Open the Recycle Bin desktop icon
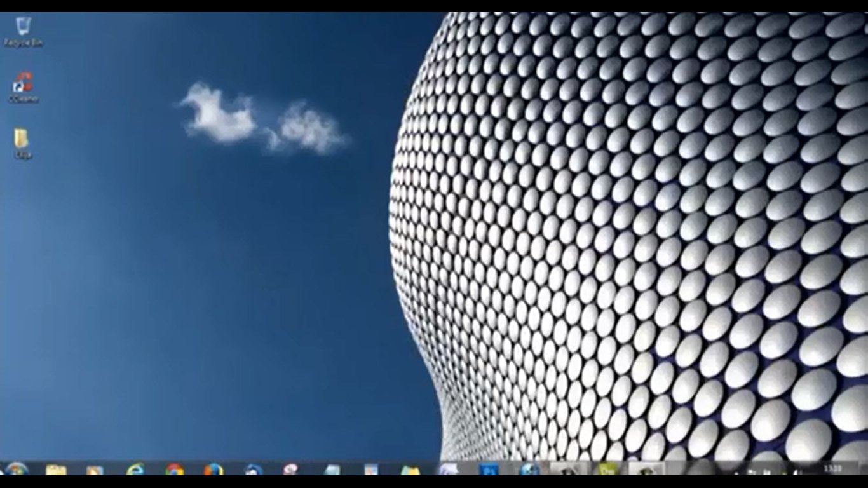This screenshot has width=868, height=488. click(23, 31)
